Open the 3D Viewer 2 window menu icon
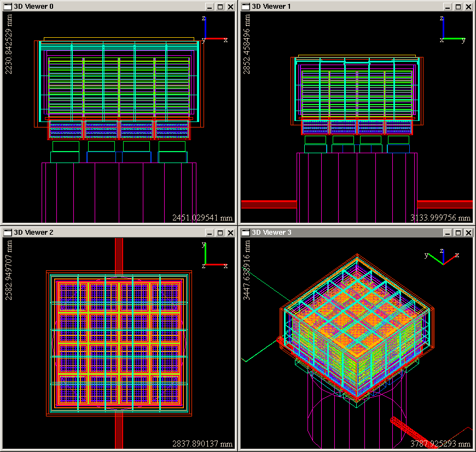 point(8,233)
